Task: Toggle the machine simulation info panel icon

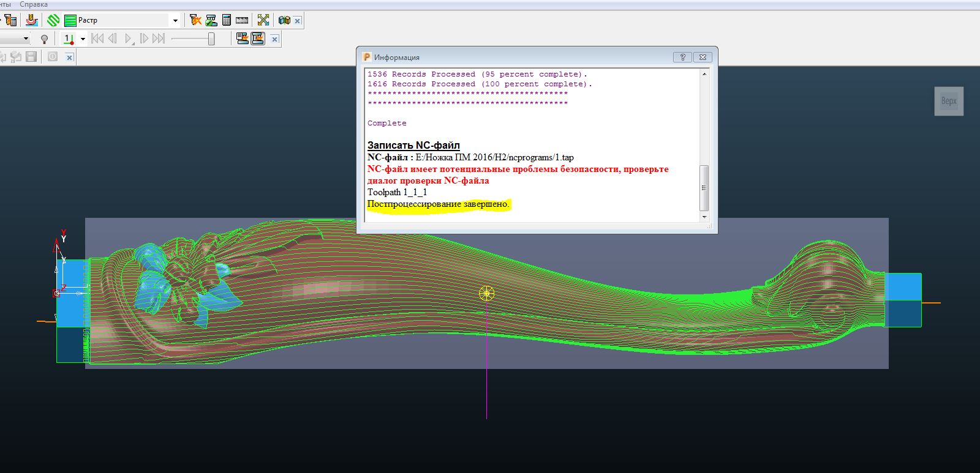Action: [x=242, y=39]
